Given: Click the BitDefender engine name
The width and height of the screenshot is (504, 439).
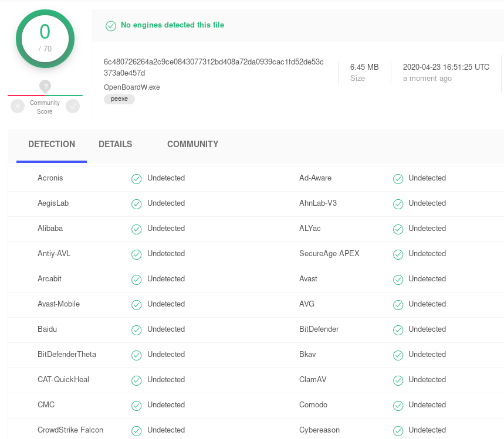Looking at the screenshot, I should pos(319,329).
